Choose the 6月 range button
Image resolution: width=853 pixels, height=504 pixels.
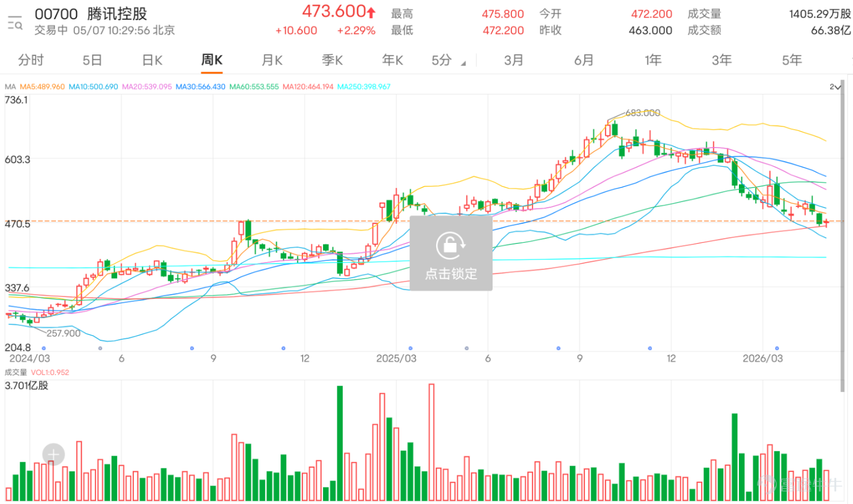(584, 60)
